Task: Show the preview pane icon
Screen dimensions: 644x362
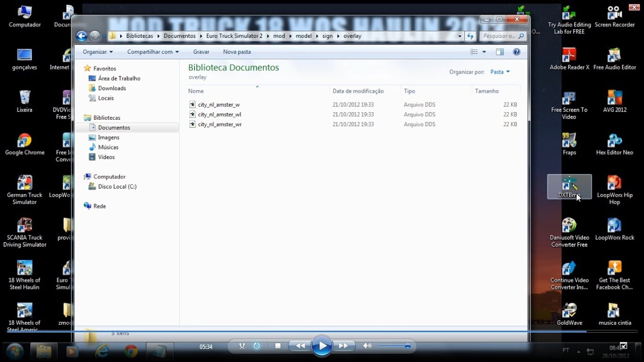Action: (x=500, y=52)
